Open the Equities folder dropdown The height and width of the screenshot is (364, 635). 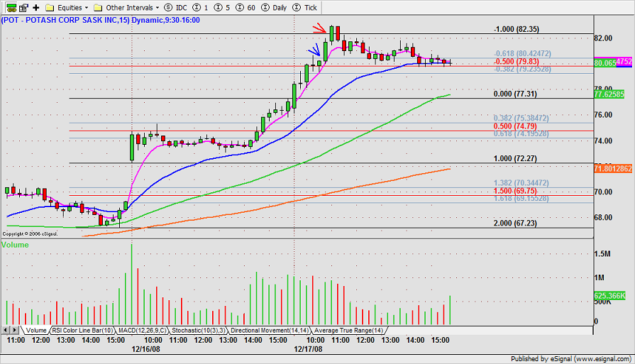click(67, 7)
